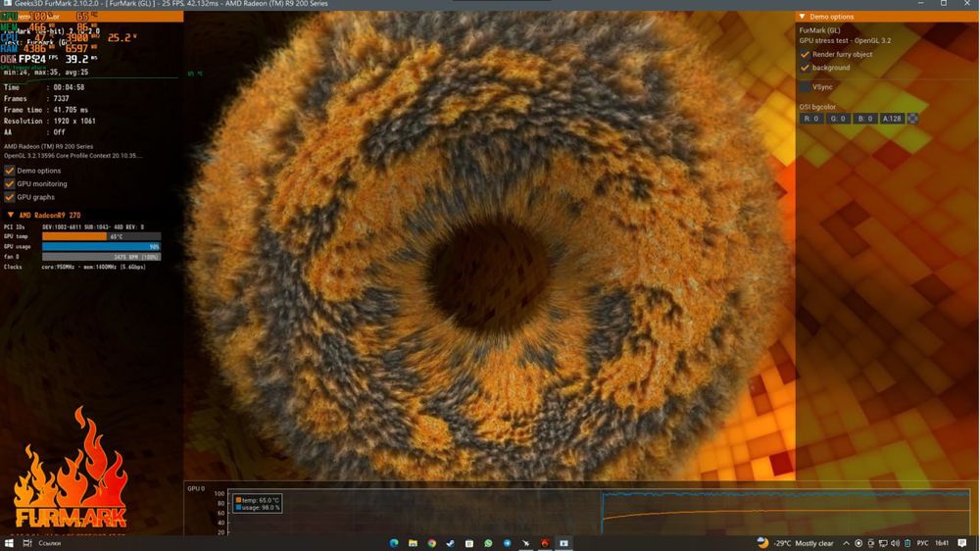Click the Resolution 1920 x 1061 line
The width and height of the screenshot is (980, 551).
click(x=49, y=121)
